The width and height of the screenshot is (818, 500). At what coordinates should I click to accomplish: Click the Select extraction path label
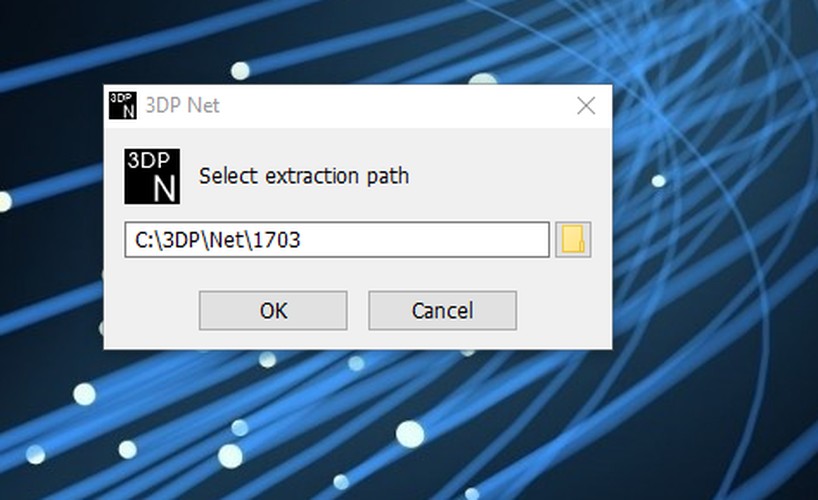coord(304,176)
